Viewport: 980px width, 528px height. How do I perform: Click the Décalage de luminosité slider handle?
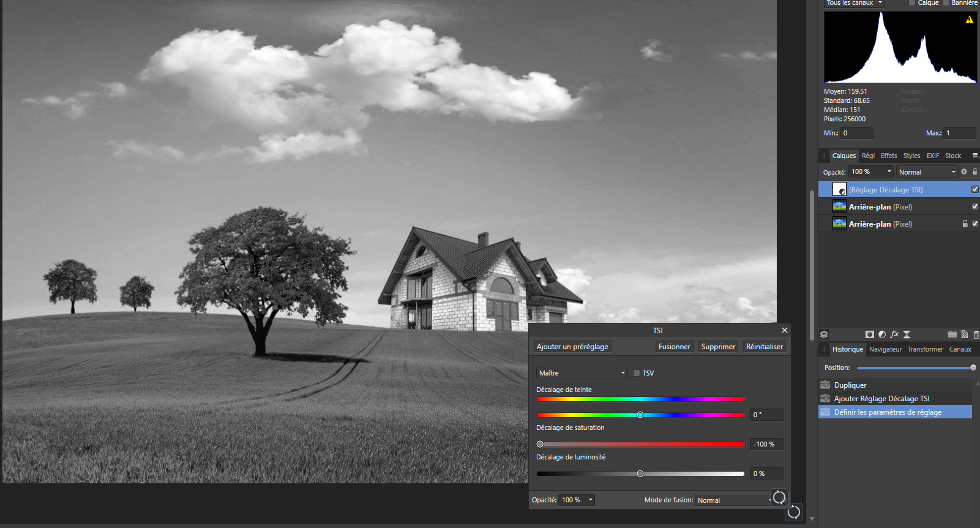pos(640,473)
